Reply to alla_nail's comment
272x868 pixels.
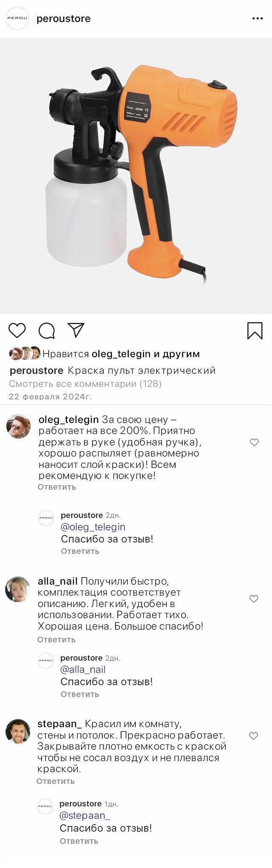(x=57, y=639)
